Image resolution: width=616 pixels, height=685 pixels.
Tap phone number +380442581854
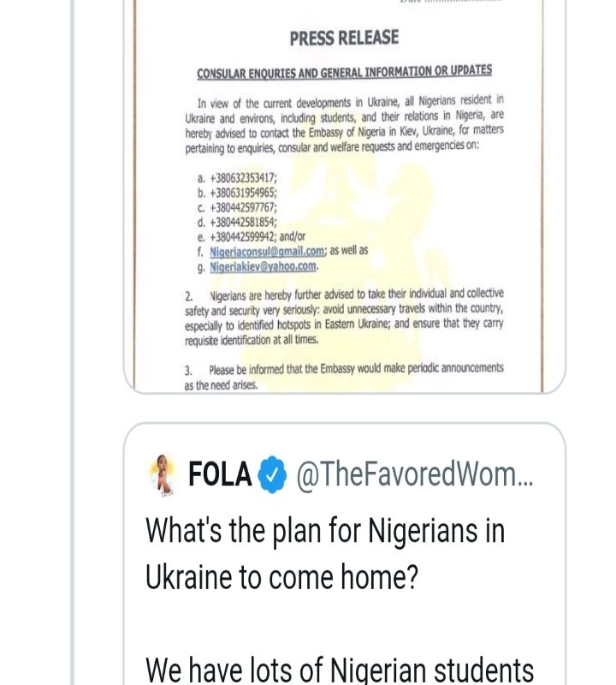pos(244,222)
